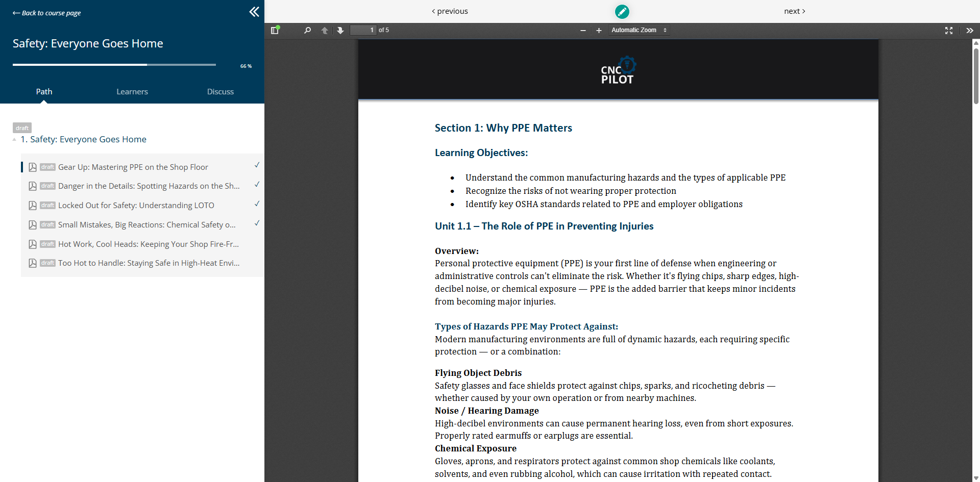Toggle completion check for Gear Up lesson
The image size is (980, 482).
257,165
